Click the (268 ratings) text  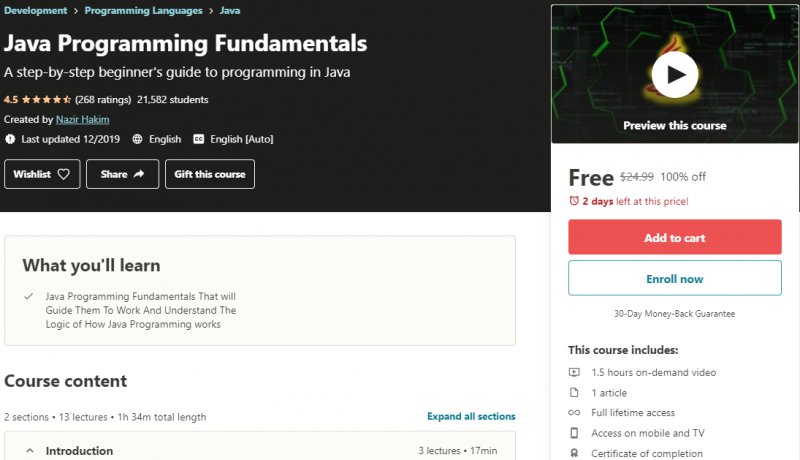(103, 99)
